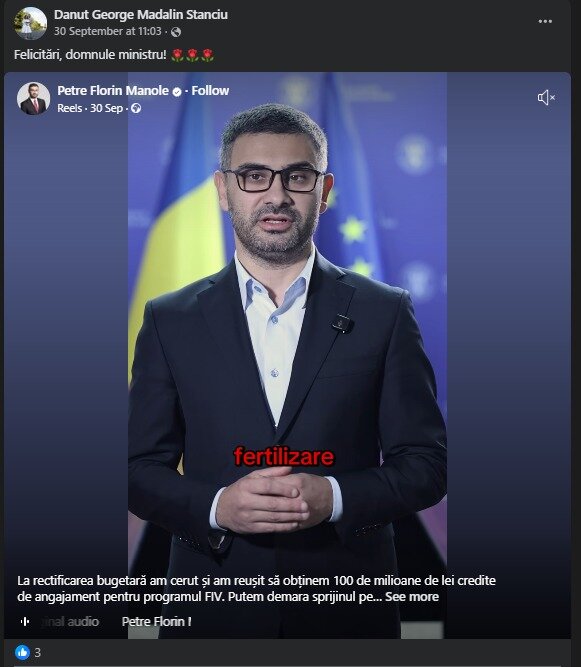581x667 pixels.
Task: Open the Danut George Madalin Stanciu profile name
Action: pyautogui.click(x=141, y=14)
